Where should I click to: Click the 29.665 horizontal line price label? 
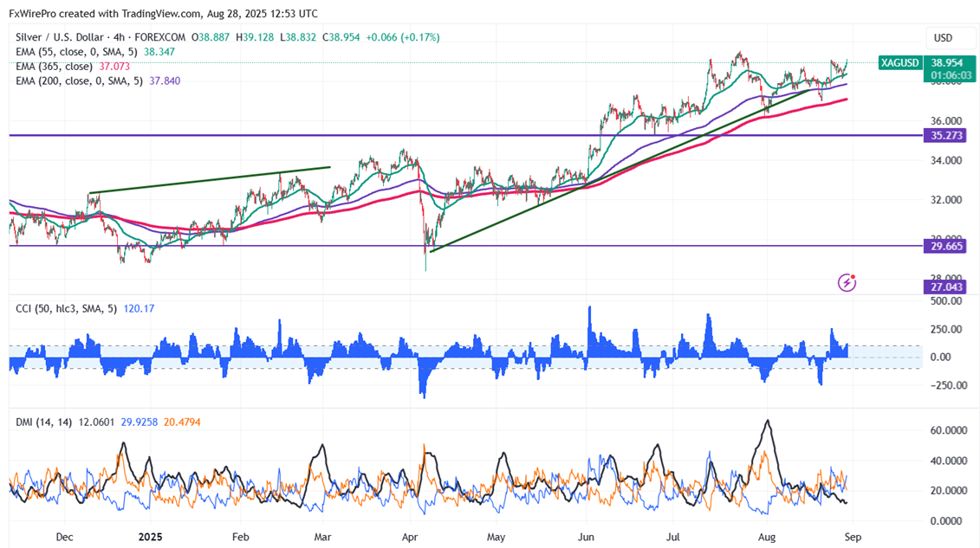click(x=947, y=246)
